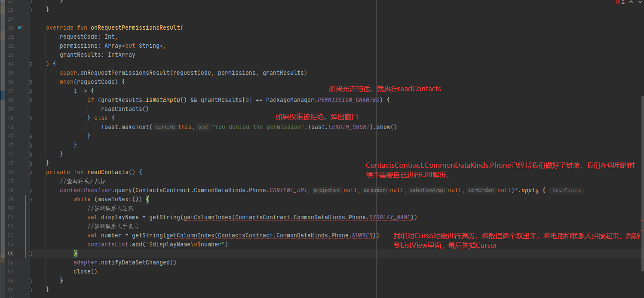Collapse the else block fold marker at line 40

[30, 118]
